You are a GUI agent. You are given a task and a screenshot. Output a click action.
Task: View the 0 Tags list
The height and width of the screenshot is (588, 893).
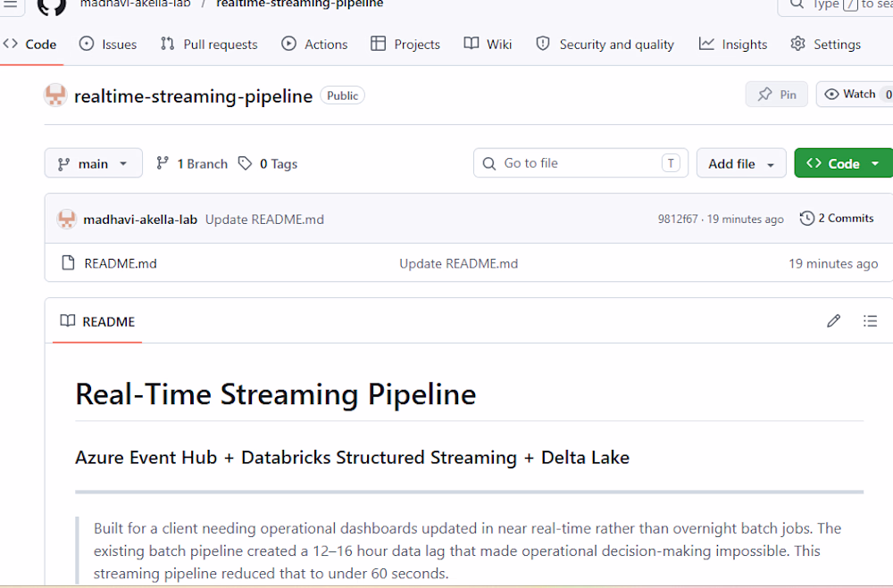(x=268, y=164)
